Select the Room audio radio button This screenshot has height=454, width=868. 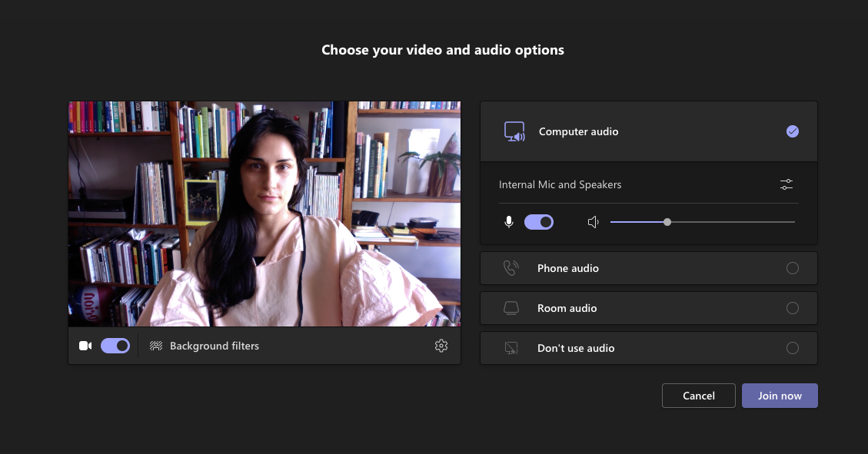coord(793,308)
